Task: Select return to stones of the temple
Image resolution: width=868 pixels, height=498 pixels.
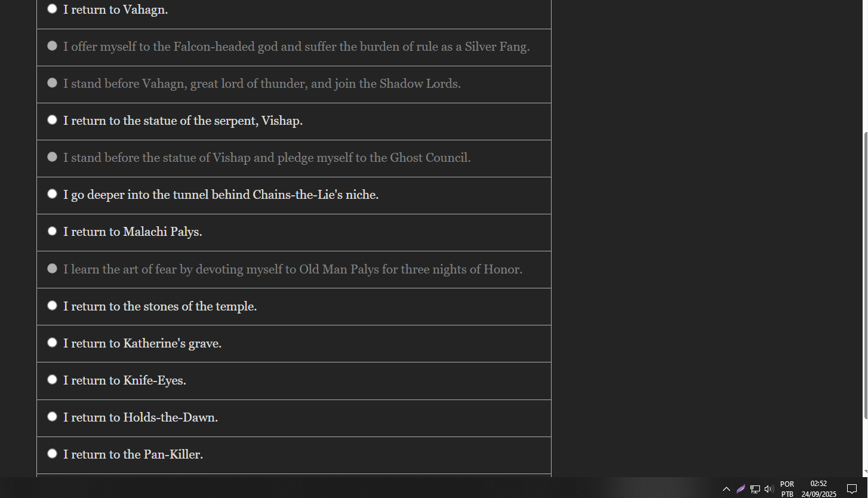Action: pos(53,306)
